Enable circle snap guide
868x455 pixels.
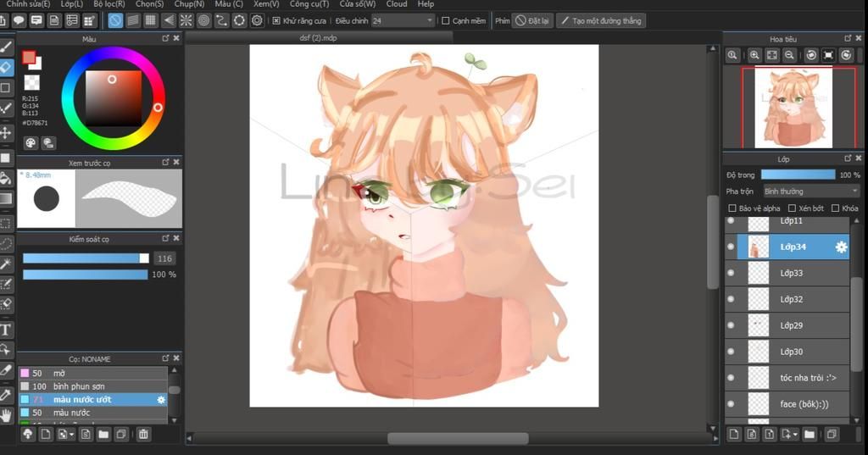tap(203, 20)
